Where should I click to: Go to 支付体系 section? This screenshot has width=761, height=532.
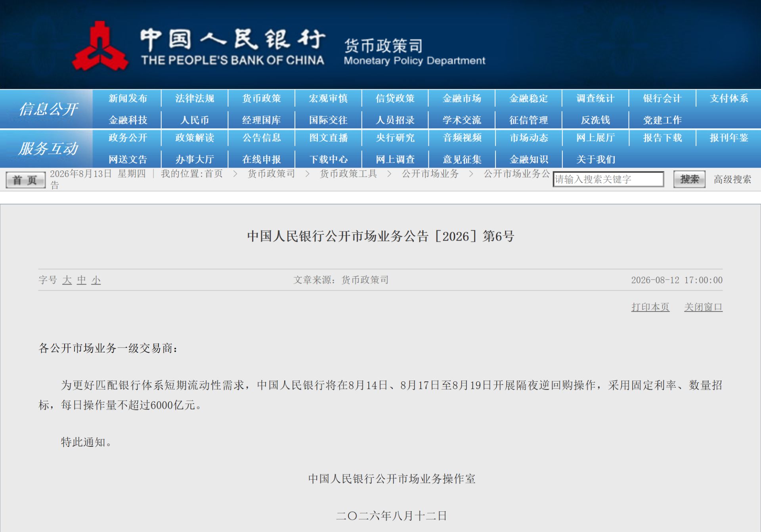click(729, 98)
